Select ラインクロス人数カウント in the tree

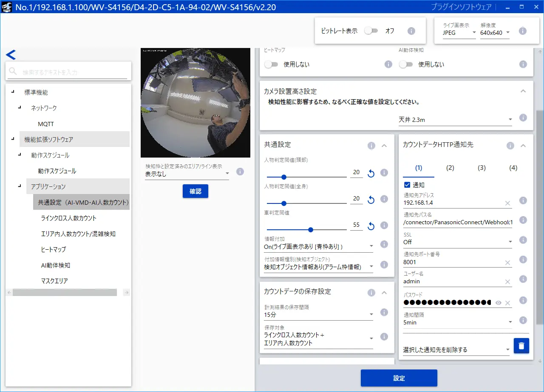coord(69,218)
